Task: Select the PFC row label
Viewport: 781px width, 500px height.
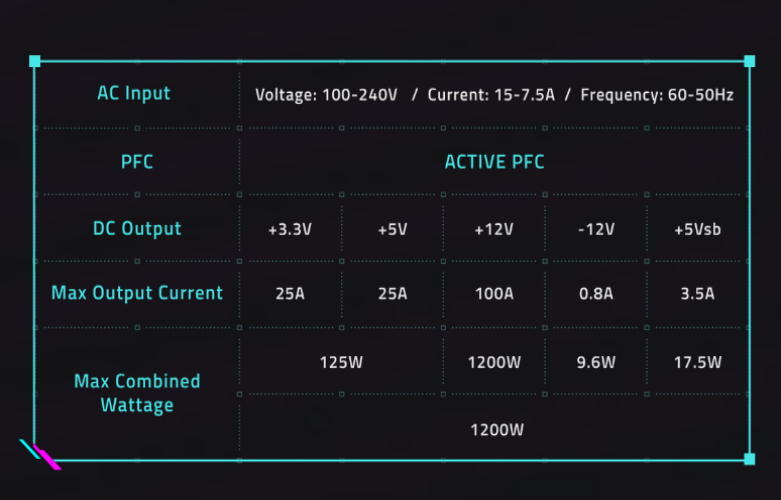Action: 137,162
